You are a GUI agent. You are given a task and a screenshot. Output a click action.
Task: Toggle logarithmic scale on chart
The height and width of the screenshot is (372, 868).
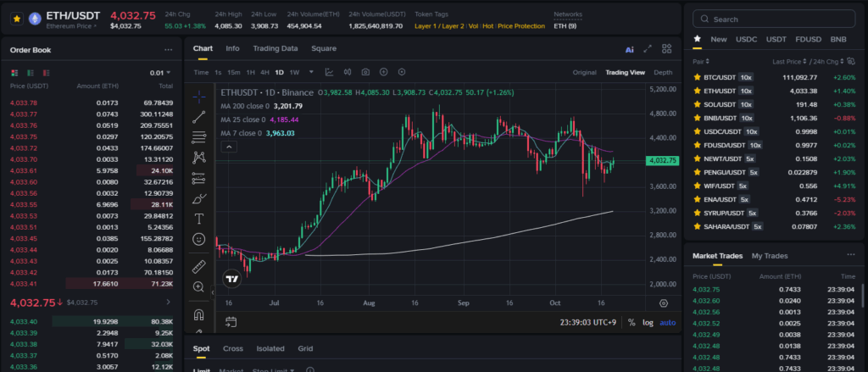click(x=648, y=322)
